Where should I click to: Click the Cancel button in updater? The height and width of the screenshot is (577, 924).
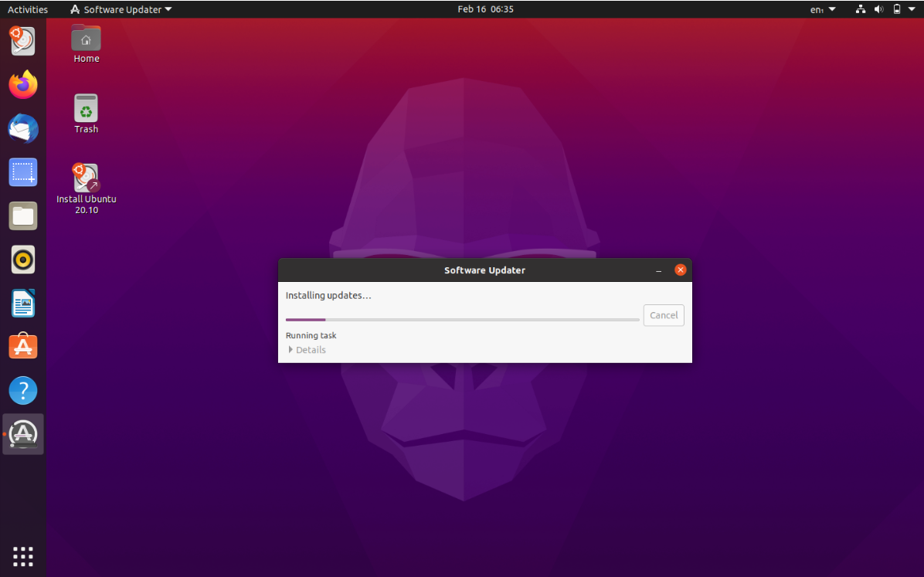pos(664,315)
